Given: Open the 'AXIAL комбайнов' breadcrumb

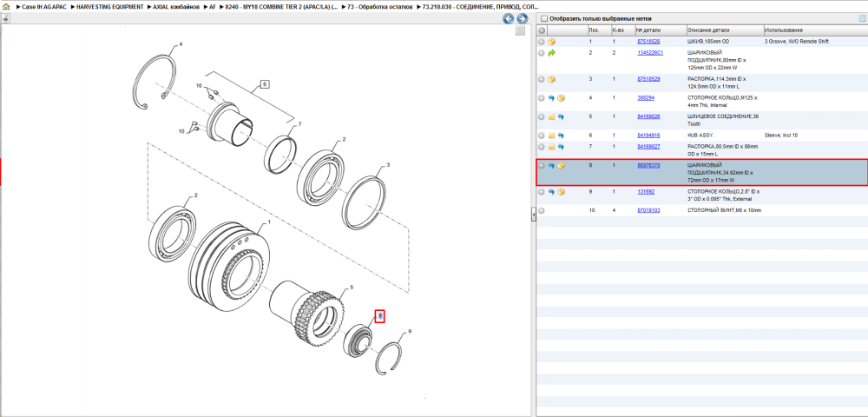Looking at the screenshot, I should click(176, 7).
